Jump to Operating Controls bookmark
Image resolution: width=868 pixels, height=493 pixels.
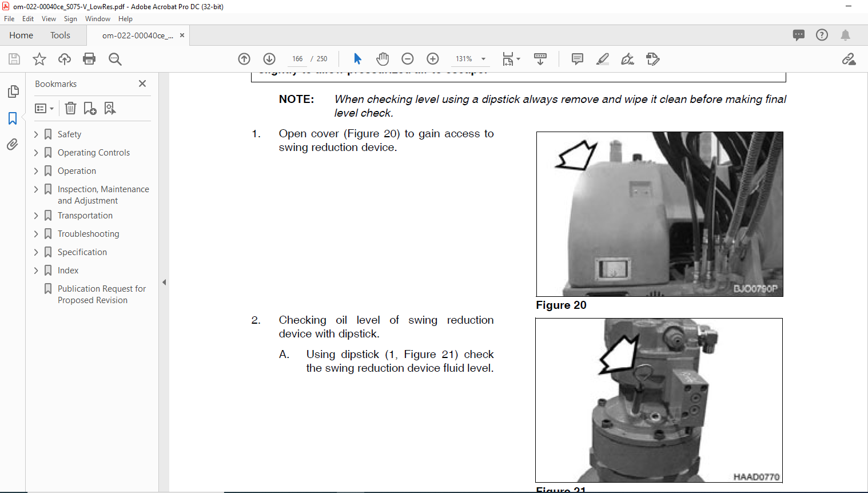pos(94,153)
